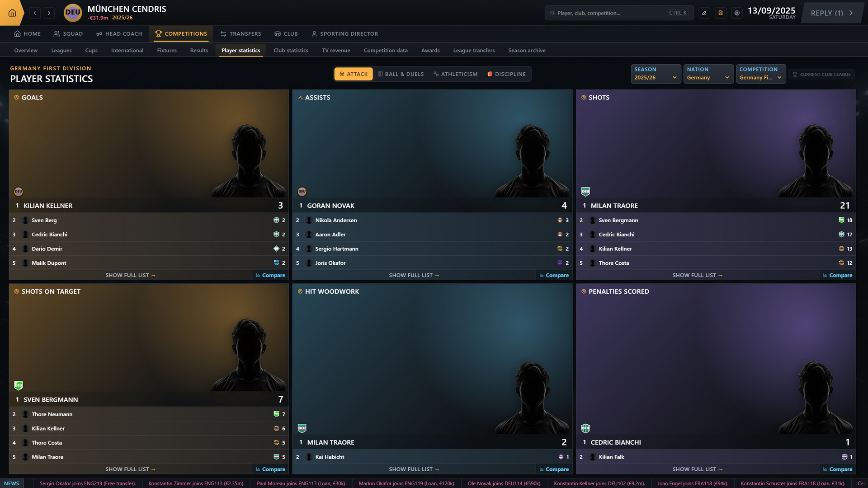This screenshot has width=868, height=488.
Task: Click the News ticker label
Action: tap(12, 483)
